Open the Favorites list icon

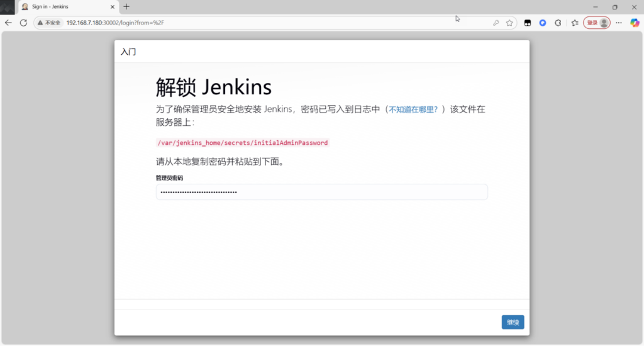(x=575, y=23)
